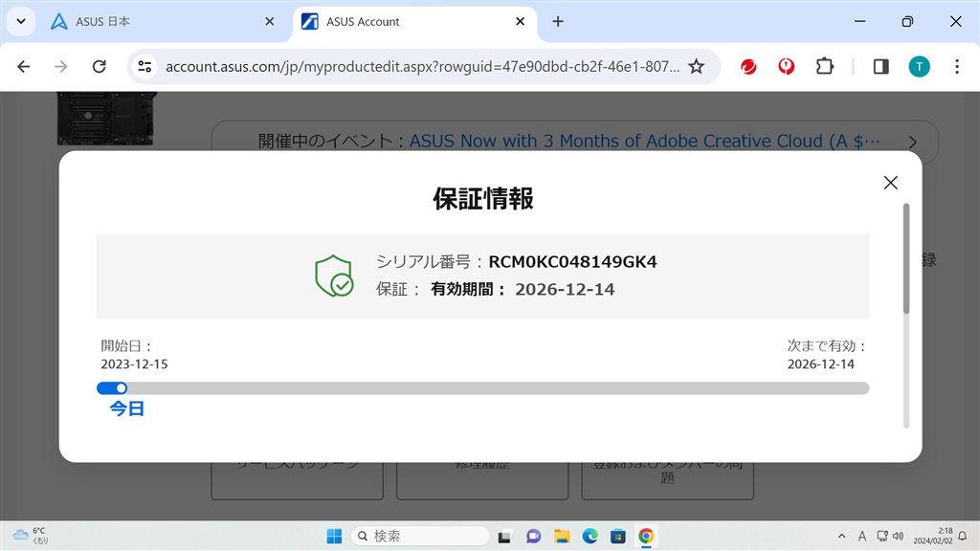
Task: Click the address bar URL
Action: click(x=422, y=66)
